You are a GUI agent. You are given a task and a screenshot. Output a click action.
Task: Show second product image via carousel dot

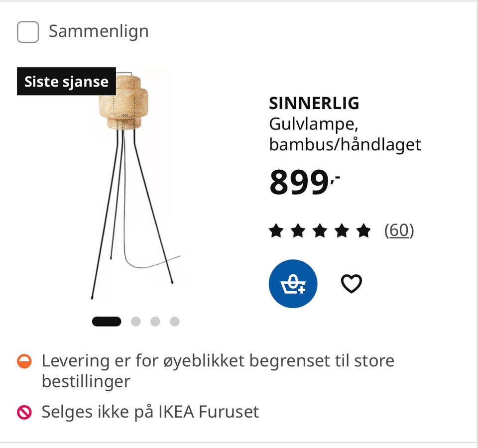135,321
